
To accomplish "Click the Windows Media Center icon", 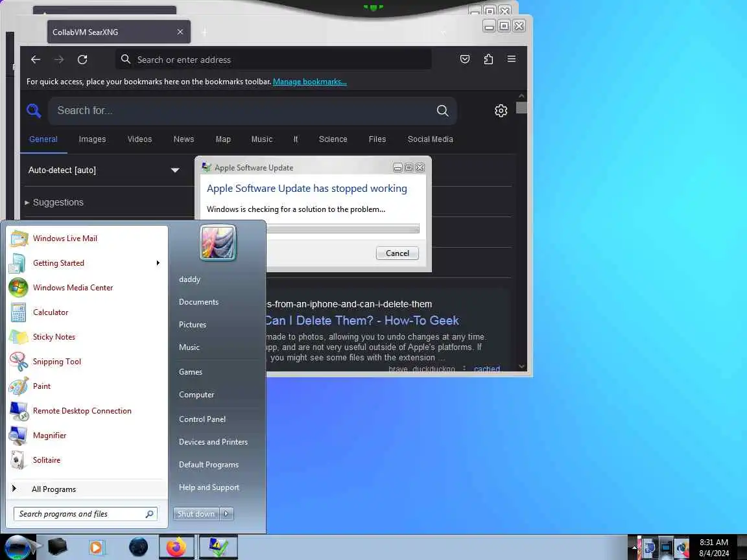I will 19,288.
